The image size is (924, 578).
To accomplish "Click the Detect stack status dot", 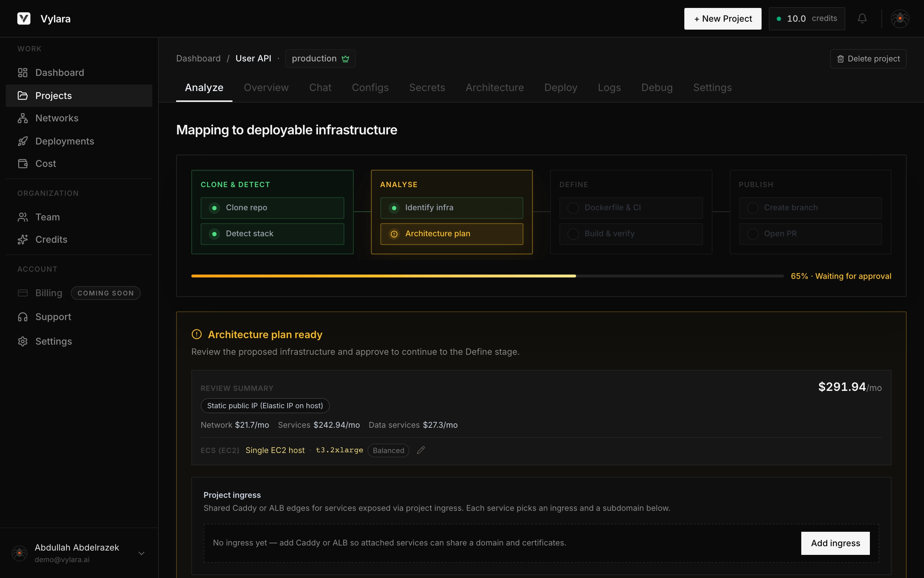I will click(214, 234).
